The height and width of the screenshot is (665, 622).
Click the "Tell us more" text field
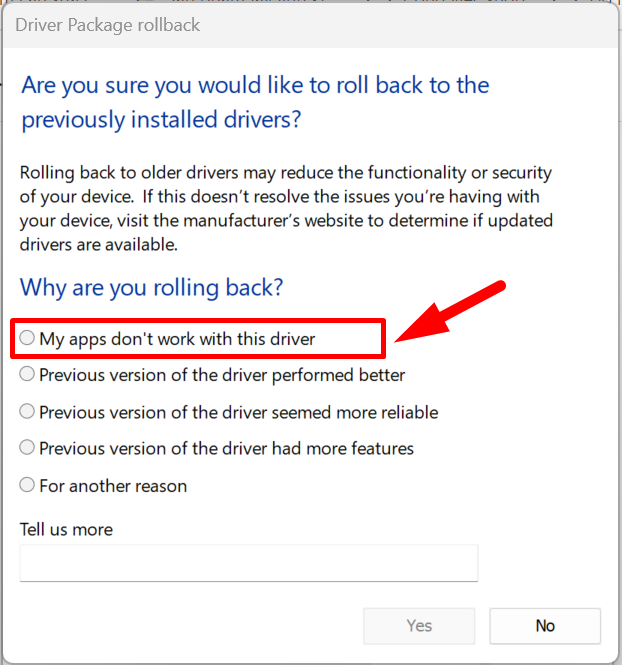pos(248,563)
